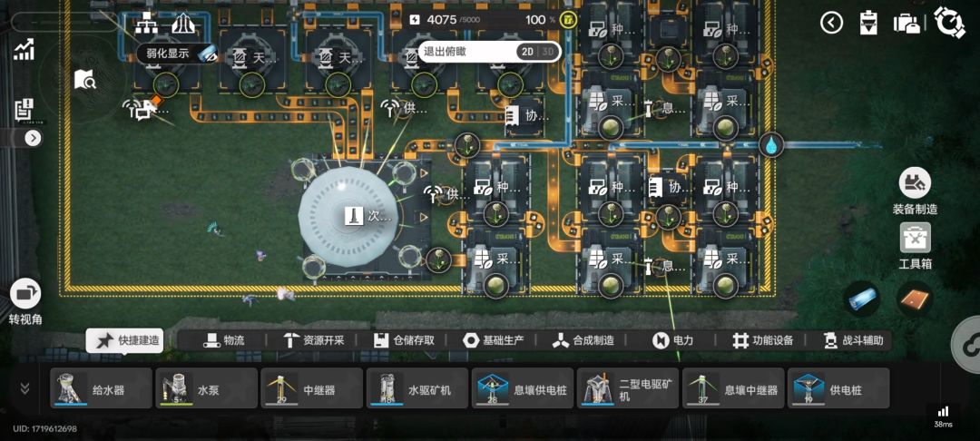
Task: Collapse the build bar double chevron
Action: pos(24,388)
